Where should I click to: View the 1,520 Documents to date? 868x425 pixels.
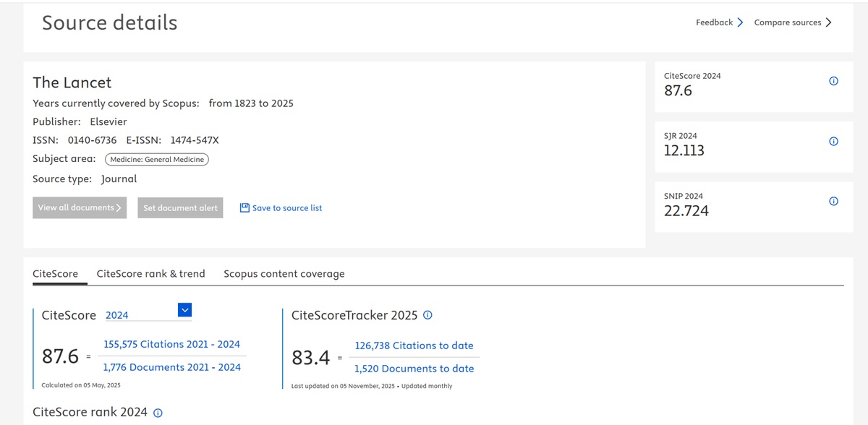(414, 369)
